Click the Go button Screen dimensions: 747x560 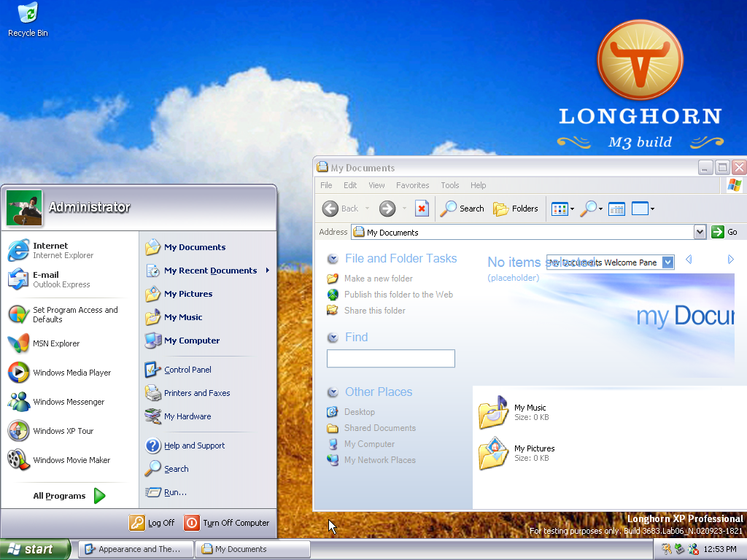point(724,232)
